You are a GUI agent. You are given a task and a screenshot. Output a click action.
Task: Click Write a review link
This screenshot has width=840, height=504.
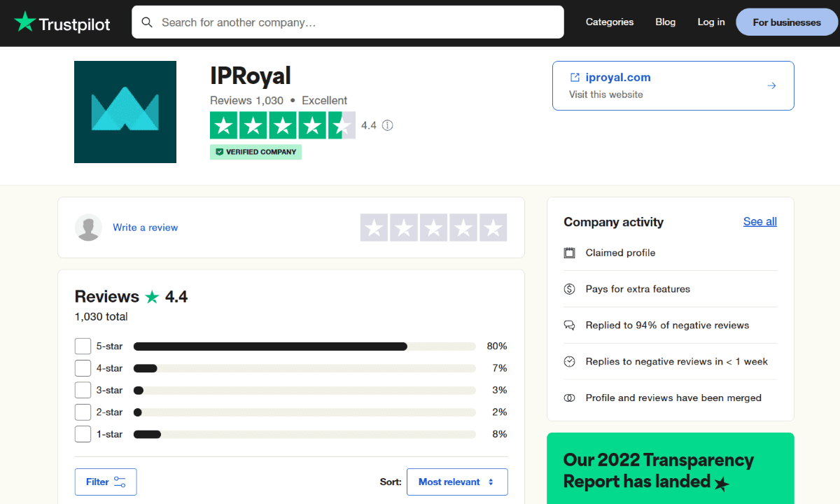[146, 227]
